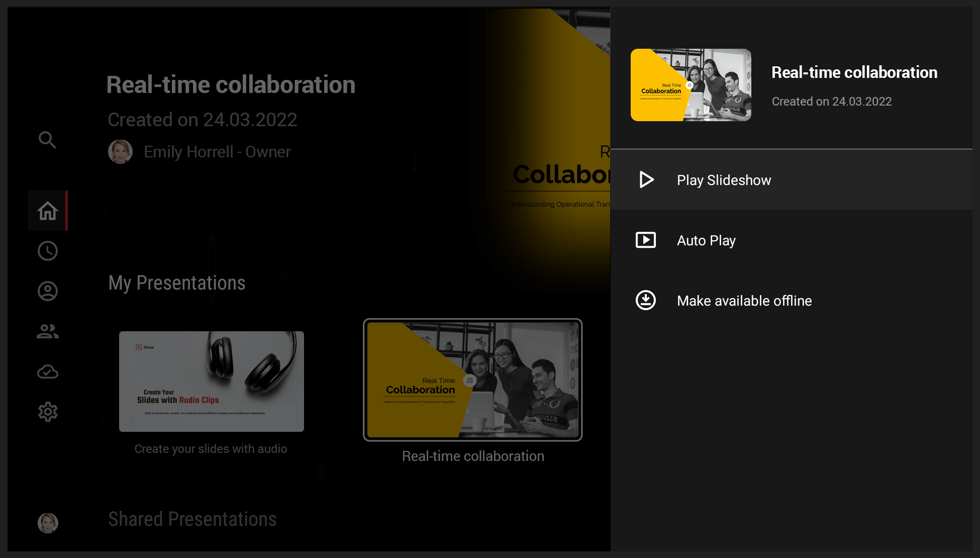This screenshot has width=980, height=558.
Task: Open Create your slides with audio thumbnail
Action: [x=212, y=381]
